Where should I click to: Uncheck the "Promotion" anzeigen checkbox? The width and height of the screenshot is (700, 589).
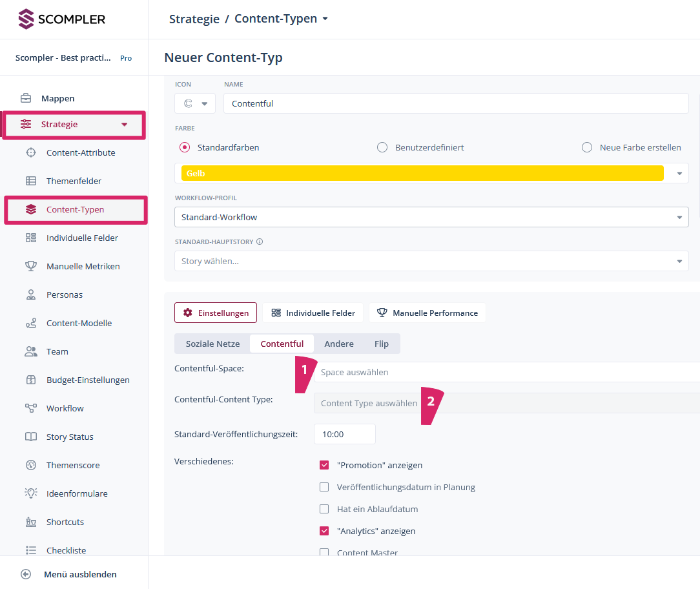pos(324,465)
